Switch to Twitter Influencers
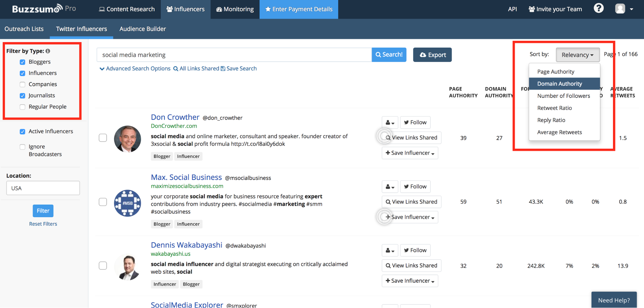This screenshot has height=308, width=644. 82,29
